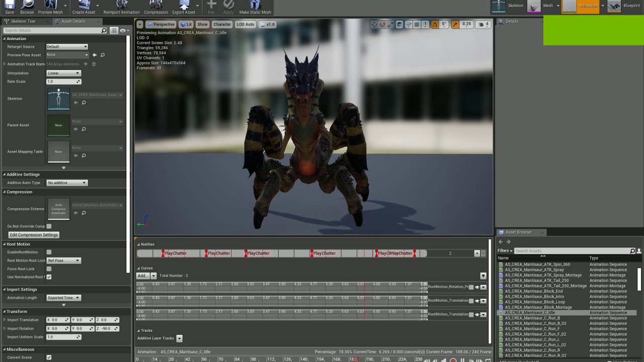The height and width of the screenshot is (362, 644).
Task: Click Asset Browser history back arrow
Action: point(501,242)
